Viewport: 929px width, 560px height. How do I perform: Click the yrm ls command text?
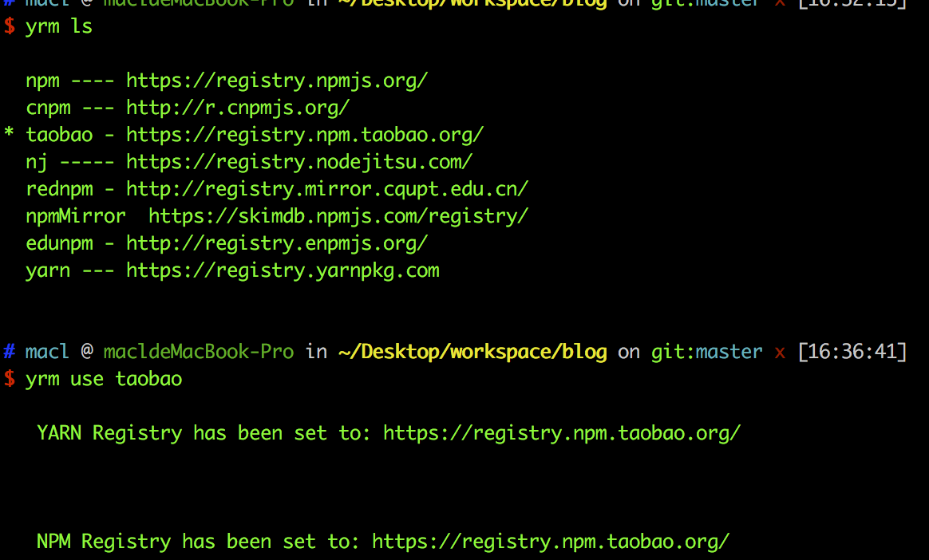(58, 26)
